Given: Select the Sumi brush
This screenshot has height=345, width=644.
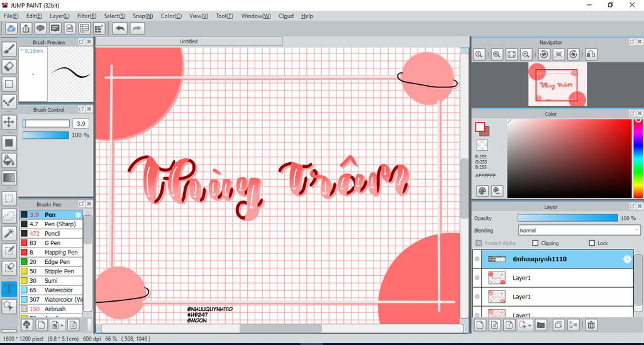Looking at the screenshot, I should pos(52,281).
